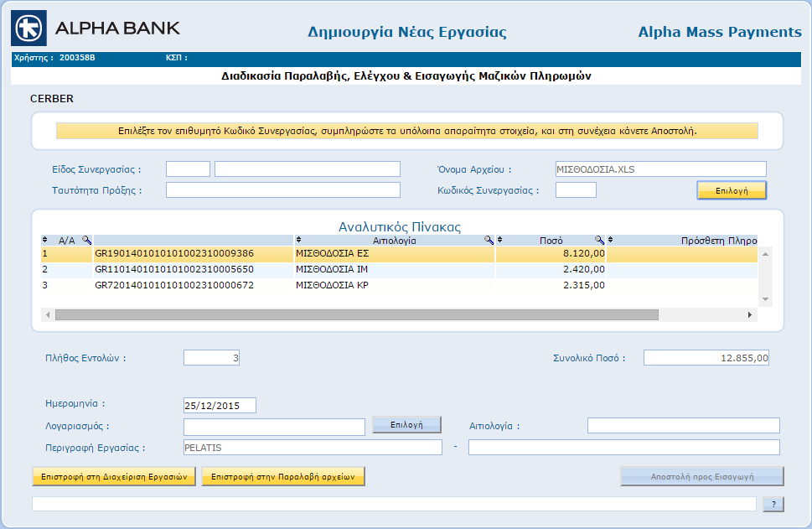The image size is (812, 529).
Task: Sort by Πρόσθετη Πληρο column arrows
Action: (611, 240)
